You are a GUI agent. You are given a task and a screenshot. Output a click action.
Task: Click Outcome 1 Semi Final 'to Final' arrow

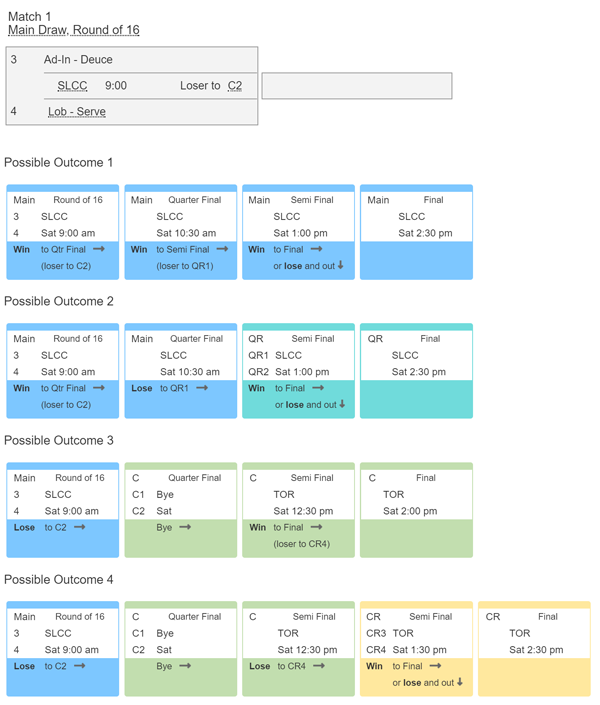click(317, 249)
